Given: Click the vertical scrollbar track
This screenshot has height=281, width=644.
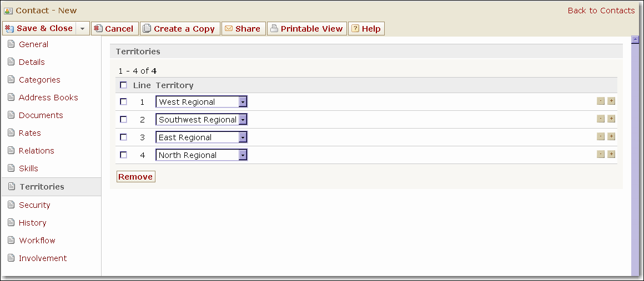Looking at the screenshot, I should 635,160.
